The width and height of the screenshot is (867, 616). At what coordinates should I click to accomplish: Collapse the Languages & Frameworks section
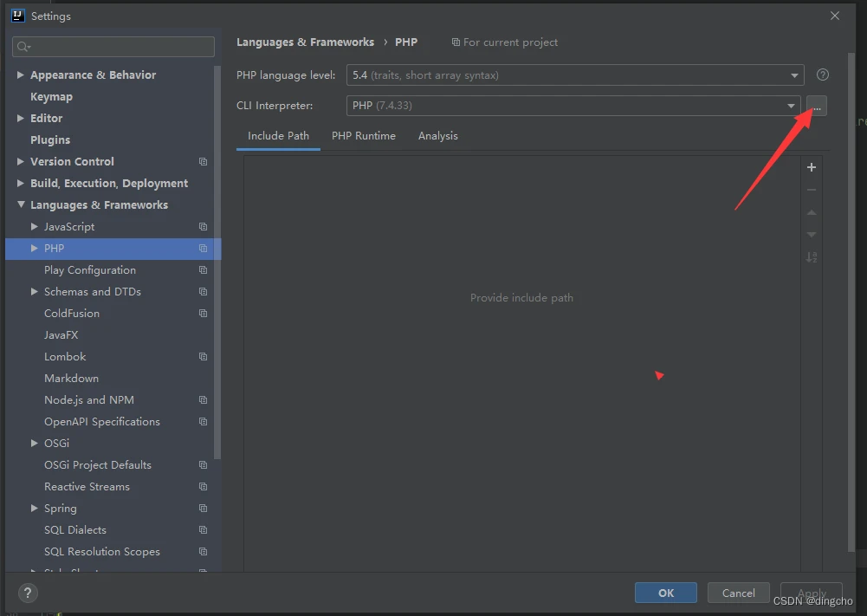pyautogui.click(x=21, y=204)
